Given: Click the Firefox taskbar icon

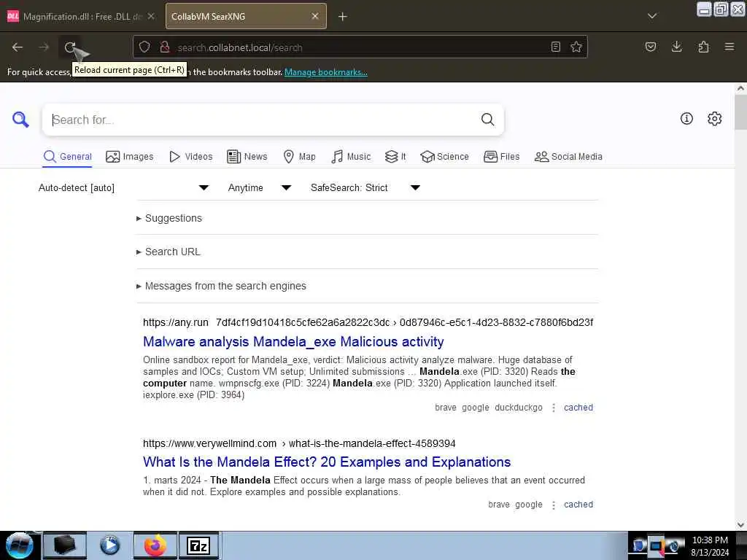Looking at the screenshot, I should point(155,545).
